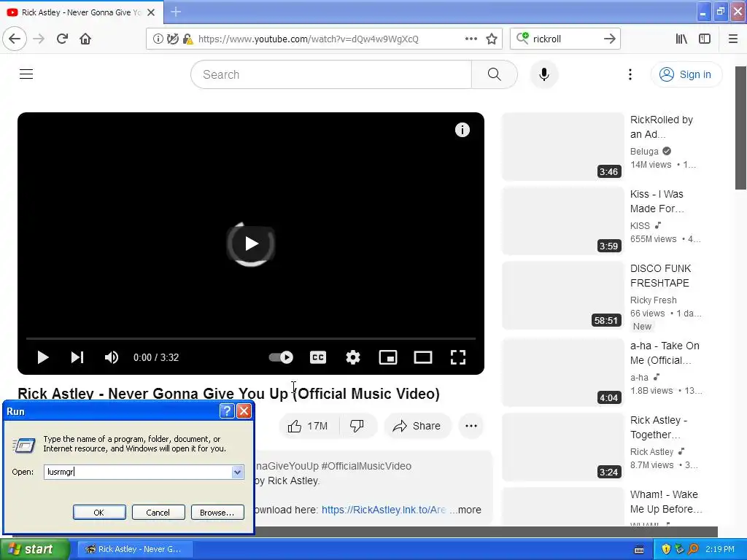
Task: Open Rick Astley - Together video title
Action: (659, 427)
